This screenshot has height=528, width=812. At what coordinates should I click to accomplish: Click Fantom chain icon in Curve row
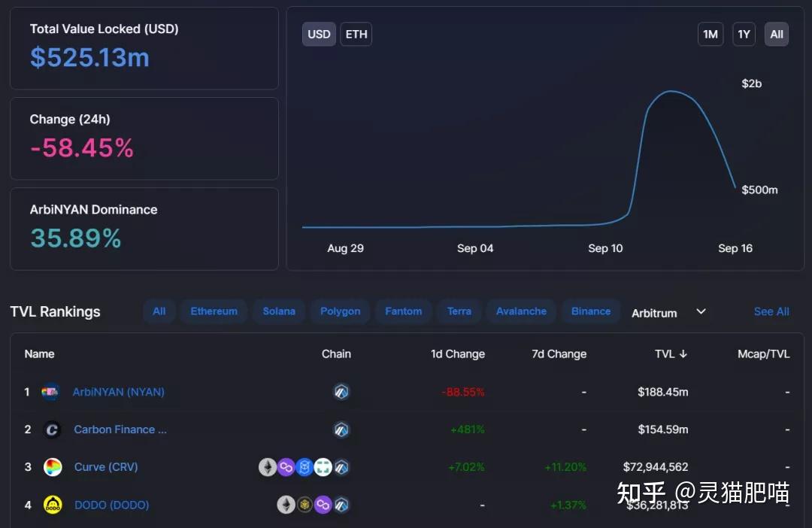(x=304, y=467)
